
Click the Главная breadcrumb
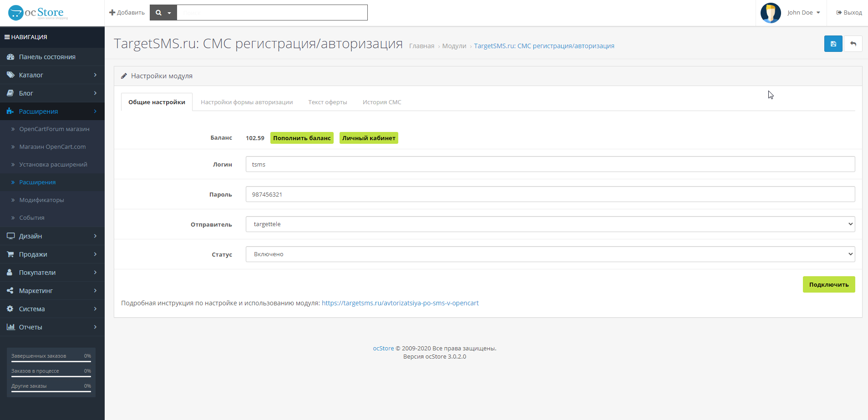(x=421, y=46)
